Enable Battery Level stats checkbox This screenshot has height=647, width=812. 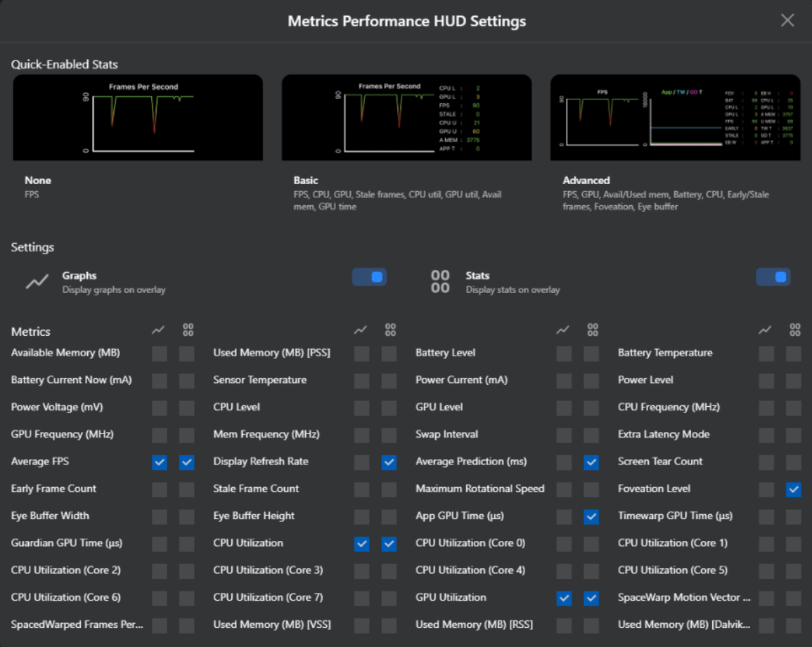click(591, 354)
